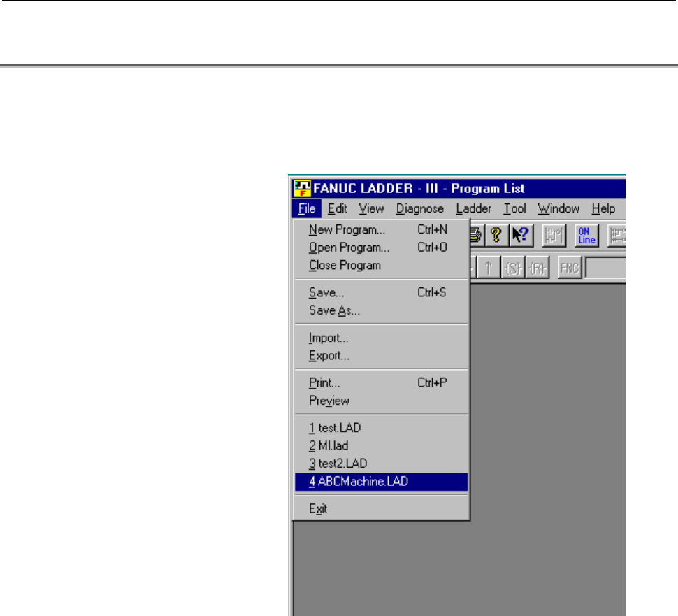Choose Import... from the menu
The width and height of the screenshot is (678, 616).
tap(382, 338)
